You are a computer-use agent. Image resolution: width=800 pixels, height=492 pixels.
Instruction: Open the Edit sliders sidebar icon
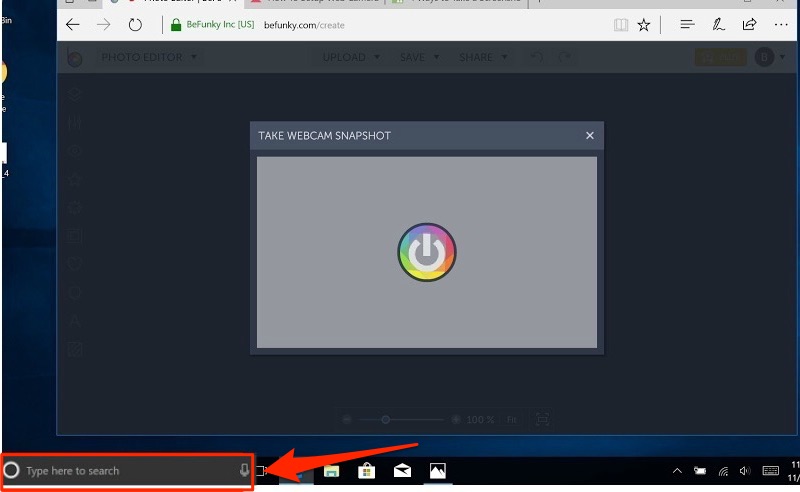pos(74,122)
